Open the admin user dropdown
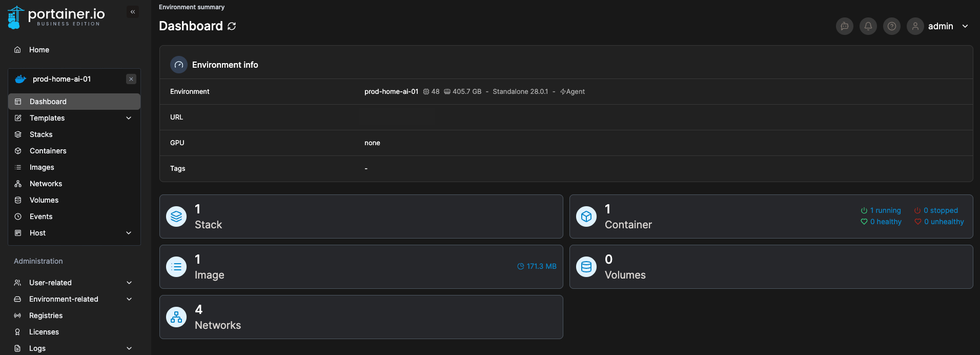 click(x=965, y=26)
